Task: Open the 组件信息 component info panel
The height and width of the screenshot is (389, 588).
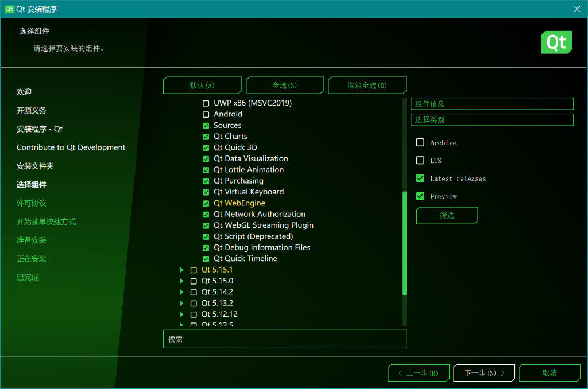Action: point(492,104)
